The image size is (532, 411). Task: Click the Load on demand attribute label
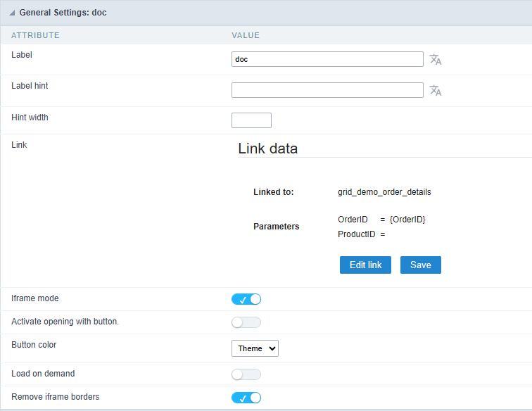[x=43, y=374]
